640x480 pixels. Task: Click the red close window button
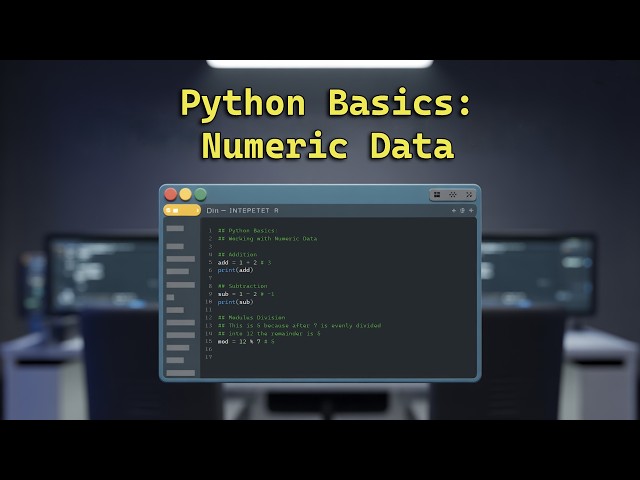coord(171,195)
